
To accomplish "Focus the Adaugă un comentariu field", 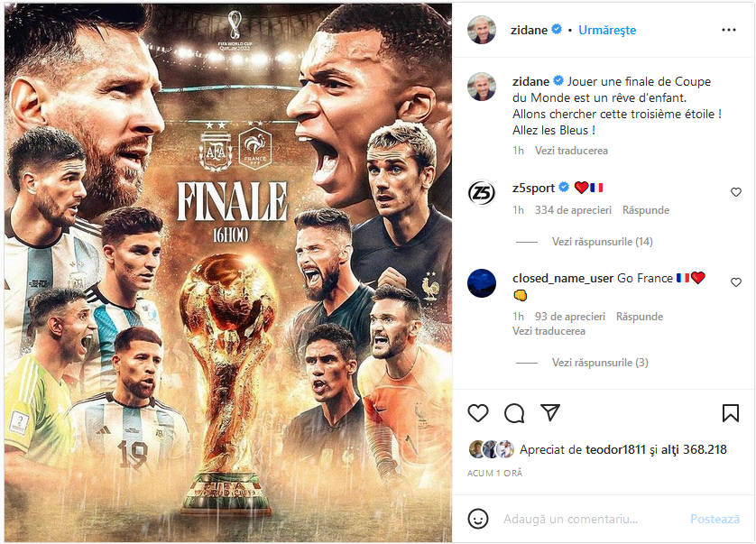I will click(x=570, y=519).
